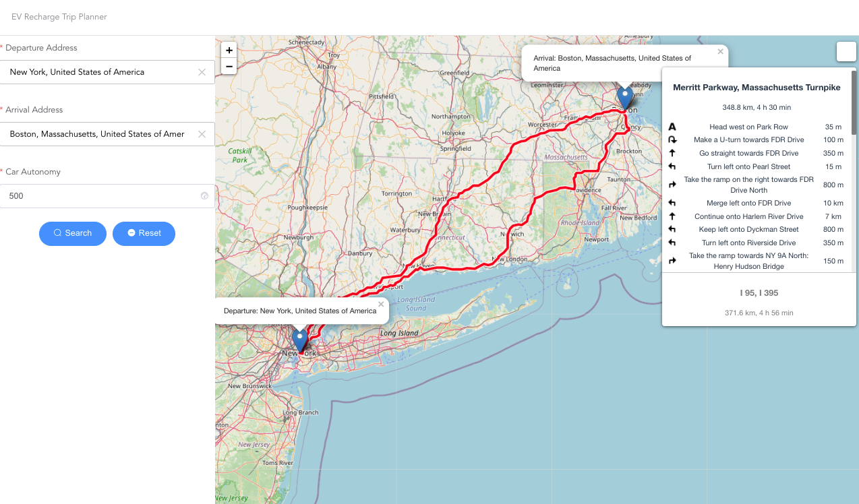This screenshot has width=859, height=504.
Task: Click the merge left icon for FDR Drive
Action: coord(672,203)
